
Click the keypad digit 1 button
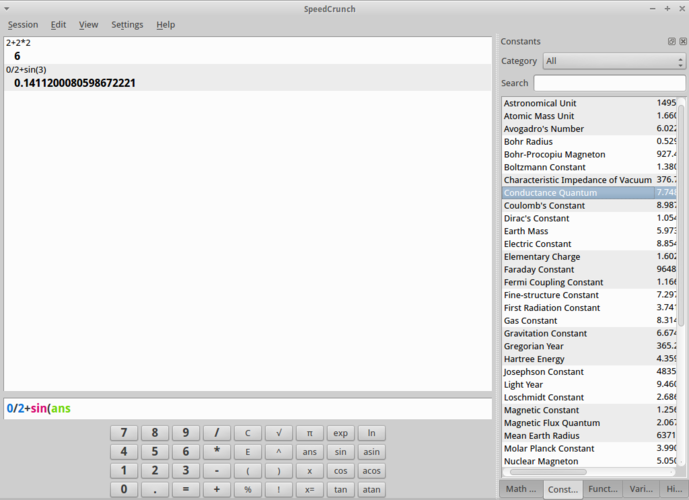click(124, 471)
